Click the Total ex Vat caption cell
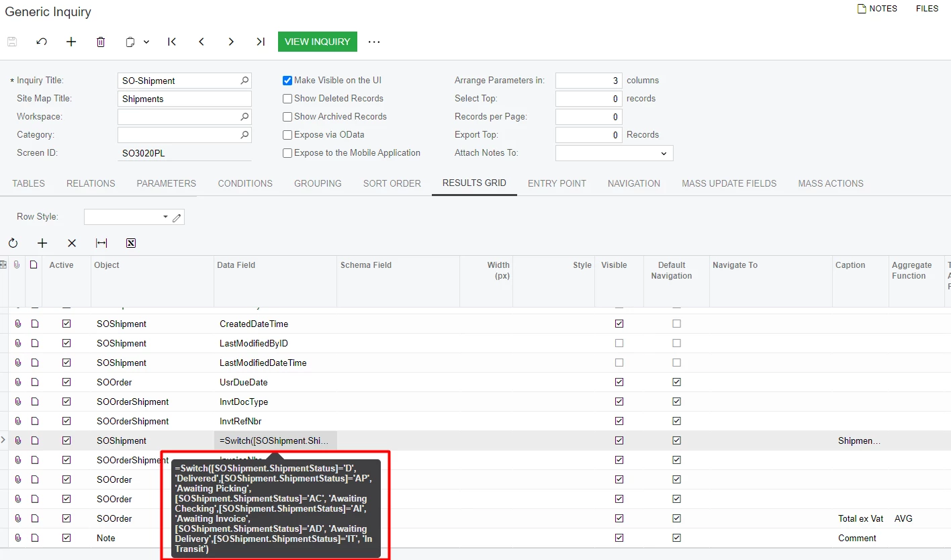Screen dimensions: 951x560 (860, 518)
